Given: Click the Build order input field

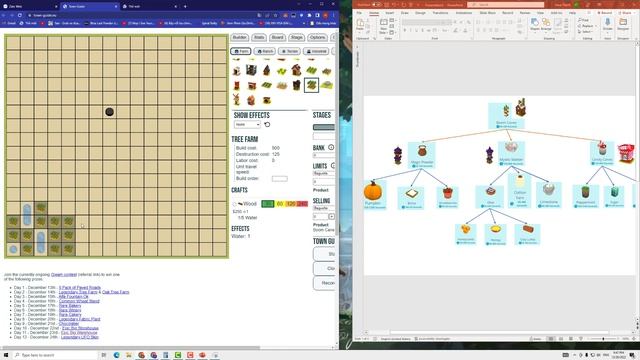Looking at the screenshot, I should click(280, 178).
